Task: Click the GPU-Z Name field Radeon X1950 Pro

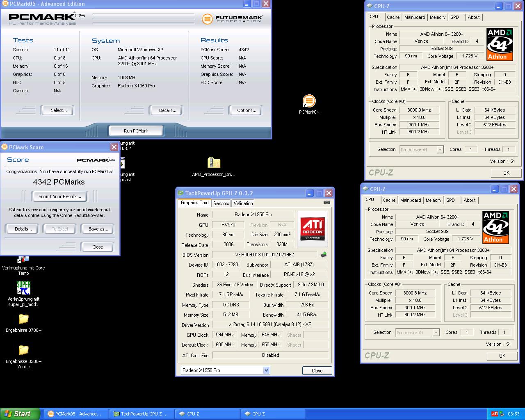Action: pyautogui.click(x=253, y=215)
